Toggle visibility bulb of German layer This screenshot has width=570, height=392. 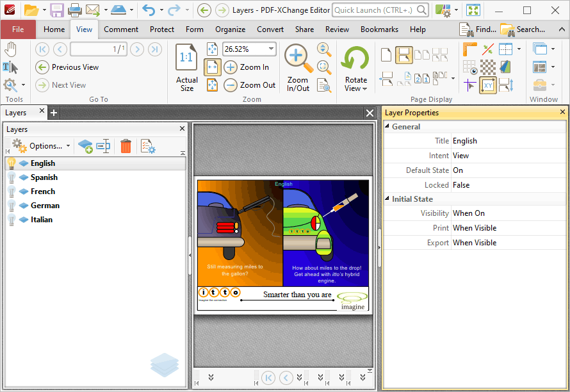coord(12,206)
